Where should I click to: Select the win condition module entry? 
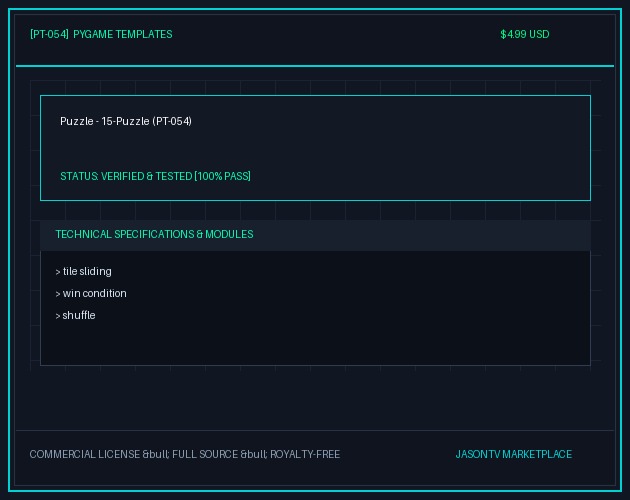[94, 293]
